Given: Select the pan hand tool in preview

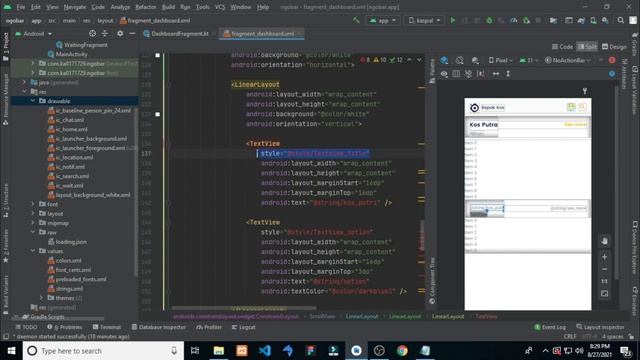Looking at the screenshot, I should tap(604, 241).
